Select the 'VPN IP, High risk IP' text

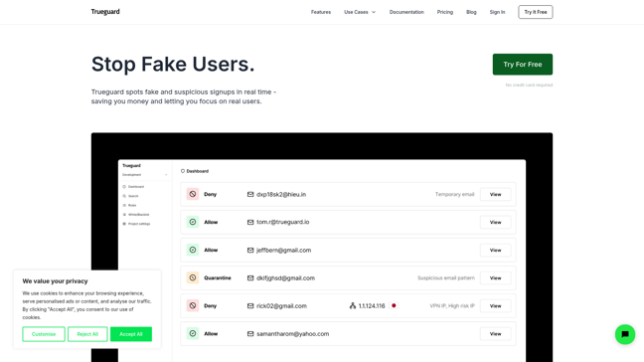coord(452,306)
